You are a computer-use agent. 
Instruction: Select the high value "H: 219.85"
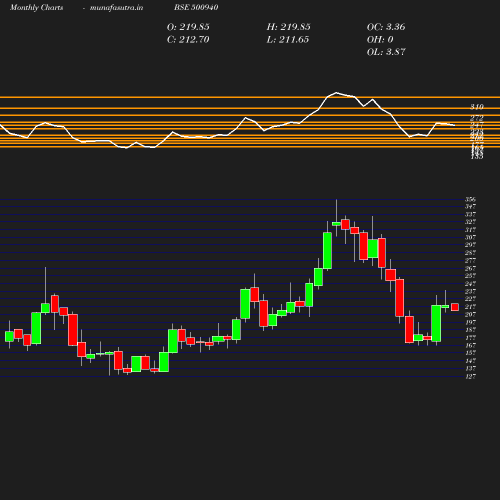(288, 27)
